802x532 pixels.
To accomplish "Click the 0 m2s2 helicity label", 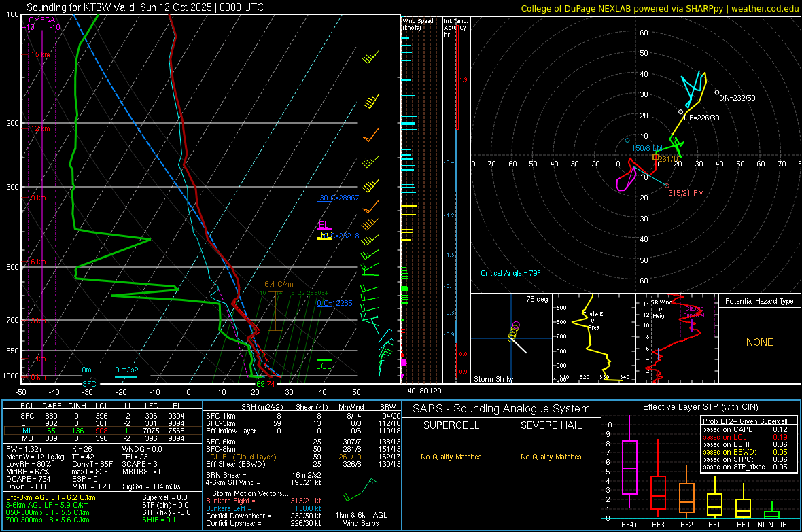I will click(126, 370).
